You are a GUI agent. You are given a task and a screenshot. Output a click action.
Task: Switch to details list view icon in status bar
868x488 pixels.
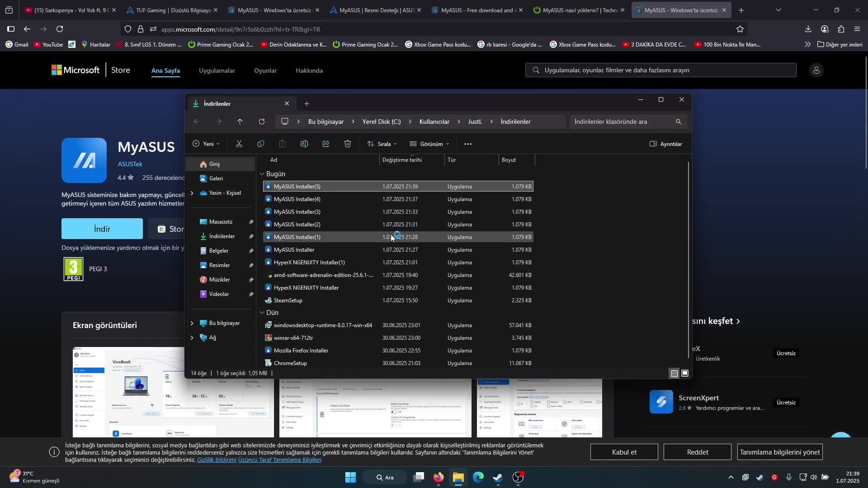click(x=674, y=373)
